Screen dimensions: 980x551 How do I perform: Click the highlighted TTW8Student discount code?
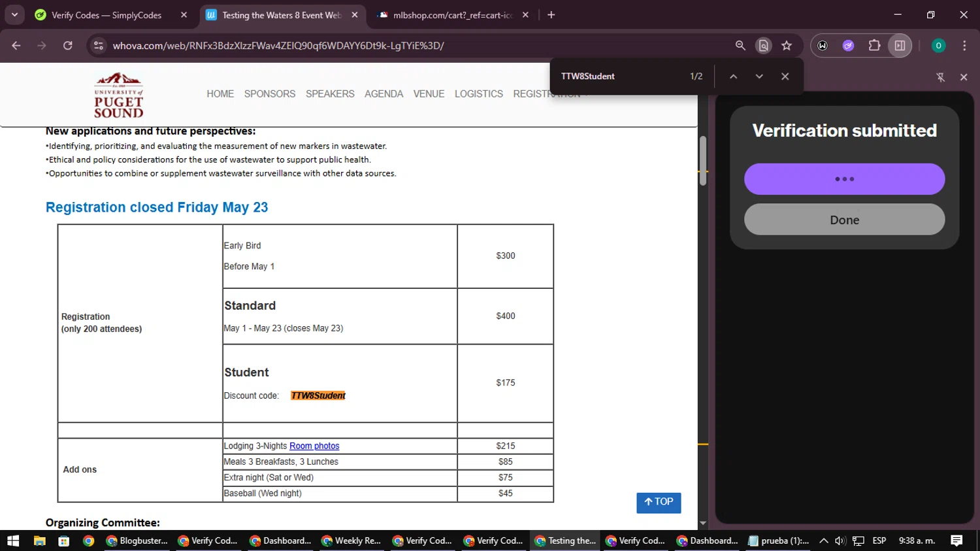tap(318, 395)
